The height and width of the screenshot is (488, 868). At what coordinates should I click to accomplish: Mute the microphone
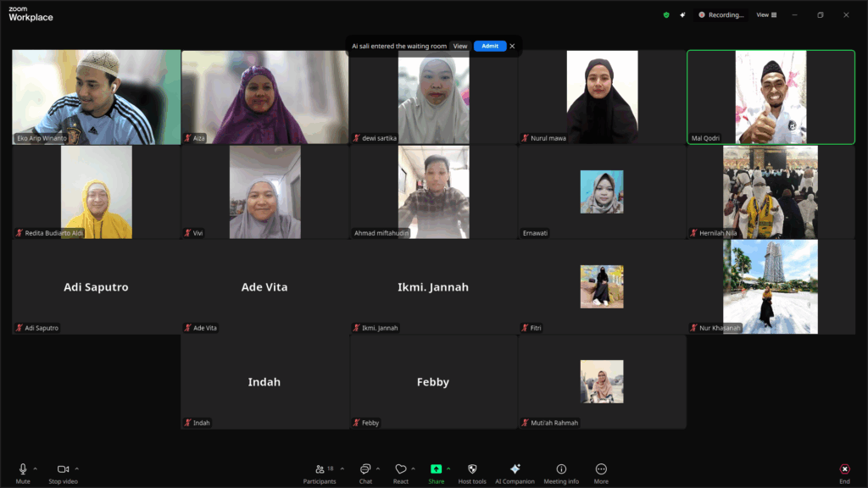click(23, 469)
